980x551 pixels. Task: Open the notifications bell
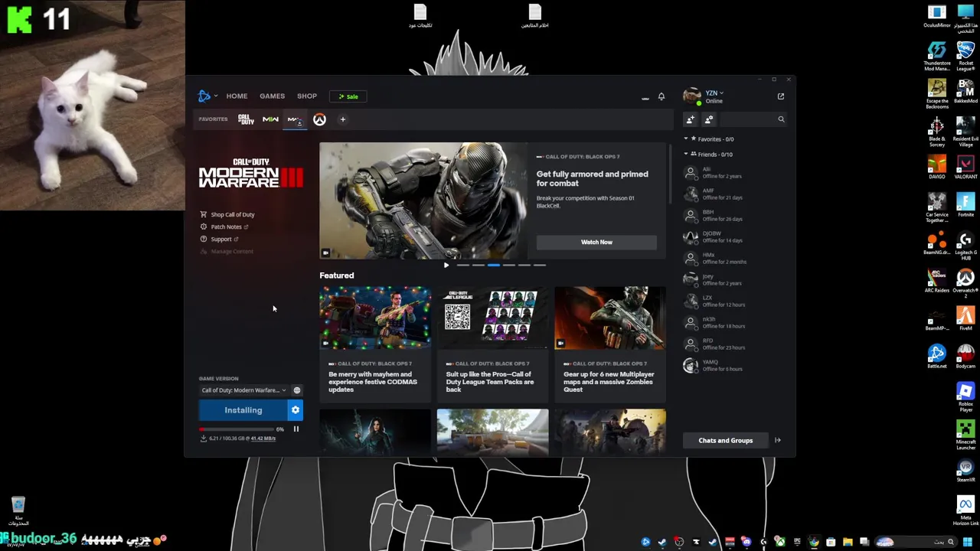(661, 96)
